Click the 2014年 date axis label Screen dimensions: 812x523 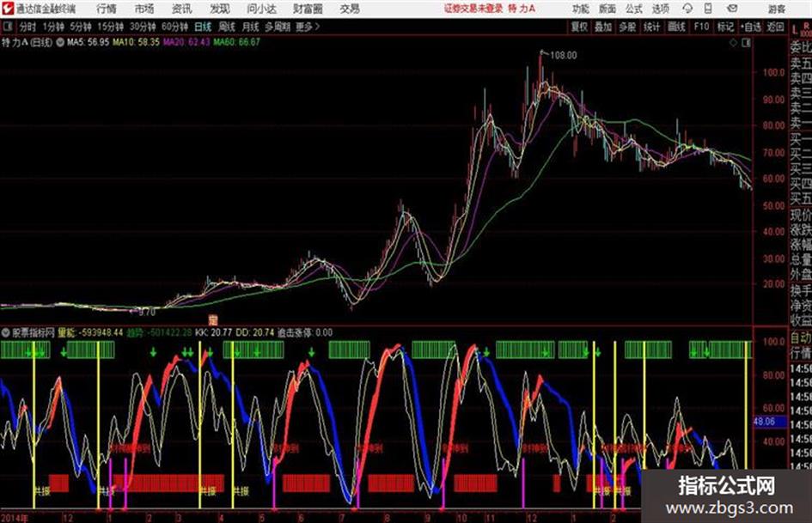point(15,517)
